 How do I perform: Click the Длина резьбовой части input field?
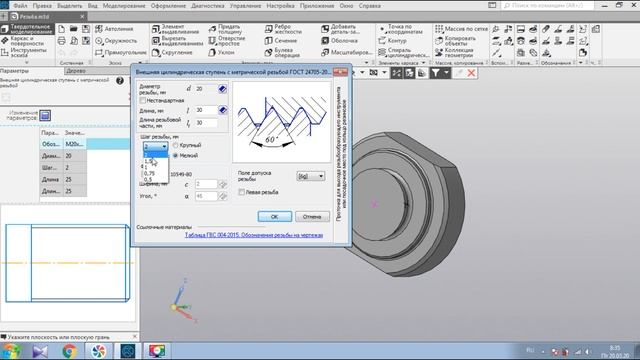206,122
